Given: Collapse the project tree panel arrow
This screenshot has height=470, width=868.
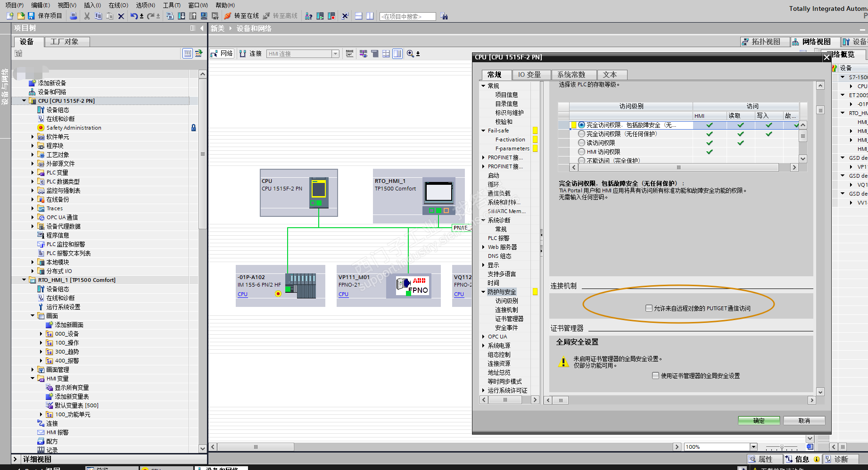Looking at the screenshot, I should [202, 28].
